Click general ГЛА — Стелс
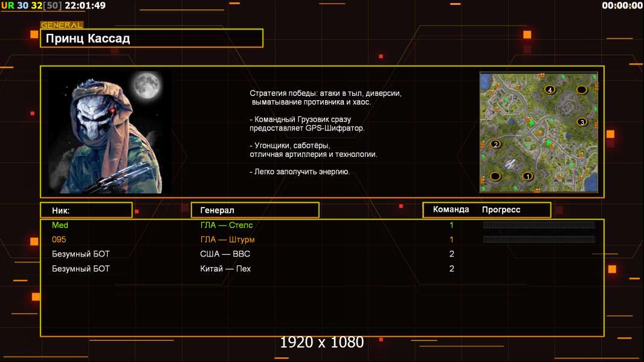Image resolution: width=644 pixels, height=362 pixels. pyautogui.click(x=227, y=225)
